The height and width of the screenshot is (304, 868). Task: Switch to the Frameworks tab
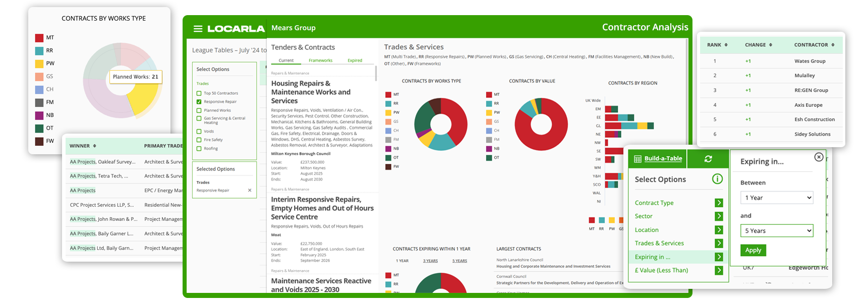320,60
